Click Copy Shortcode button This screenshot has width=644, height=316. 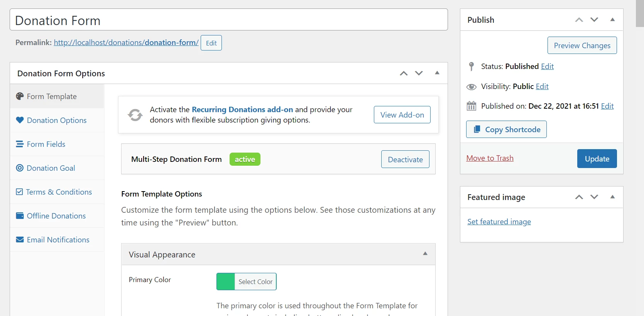pos(506,129)
